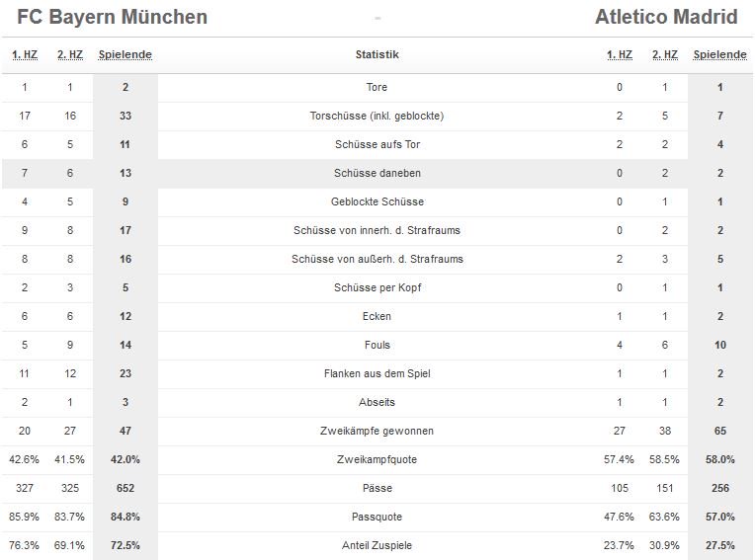Image resolution: width=755 pixels, height=560 pixels.
Task: Click the Pässe statistic label
Action: coord(377,488)
